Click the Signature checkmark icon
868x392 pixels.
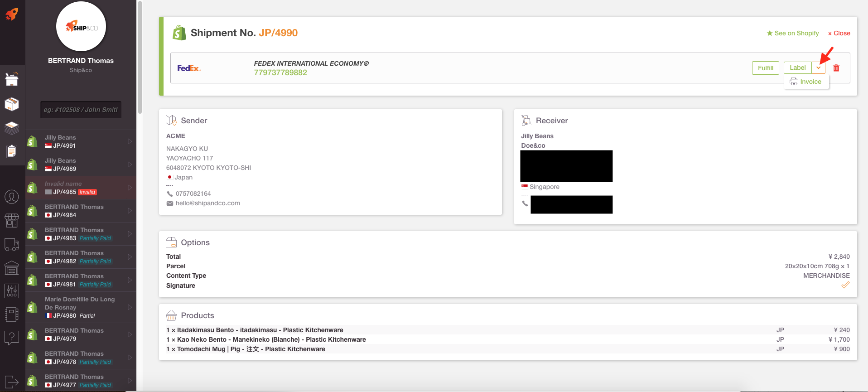pyautogui.click(x=845, y=285)
